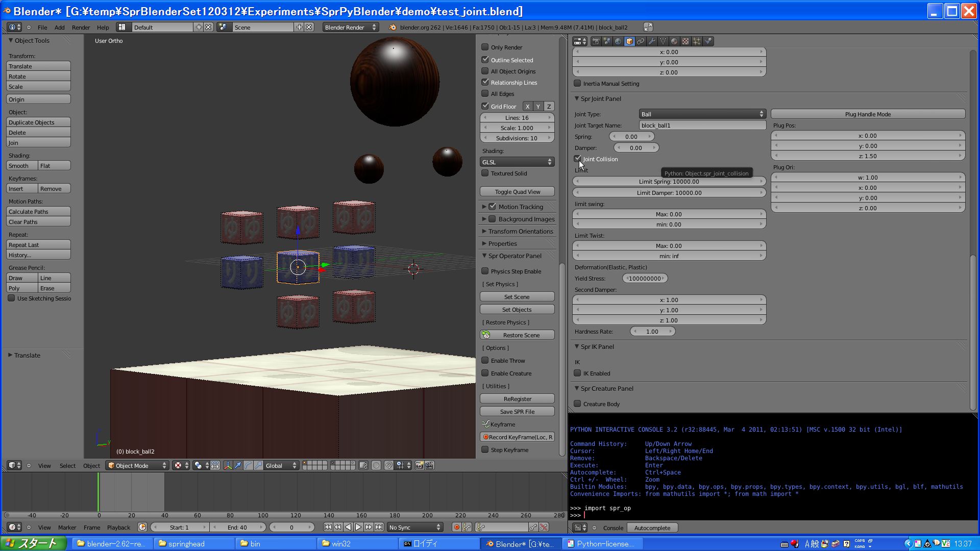Open the GLSL shading dropdown
Viewport: 980px width, 551px height.
517,162
